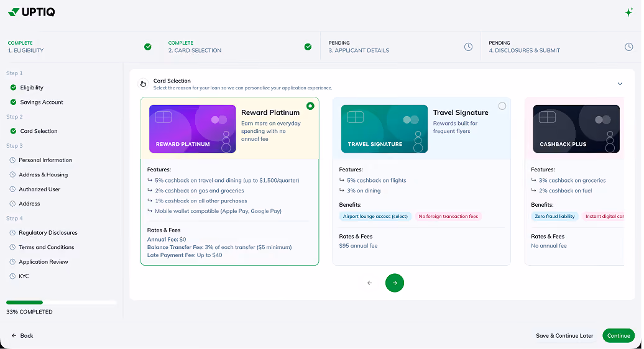The height and width of the screenshot is (349, 644).
Task: Click the Applicant Details pending clock icon
Action: pos(468,47)
